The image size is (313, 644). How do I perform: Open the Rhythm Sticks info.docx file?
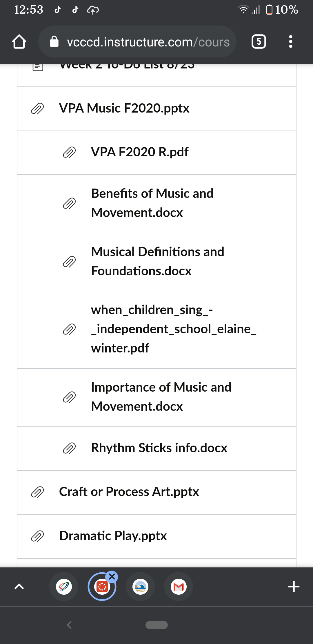[x=159, y=448]
